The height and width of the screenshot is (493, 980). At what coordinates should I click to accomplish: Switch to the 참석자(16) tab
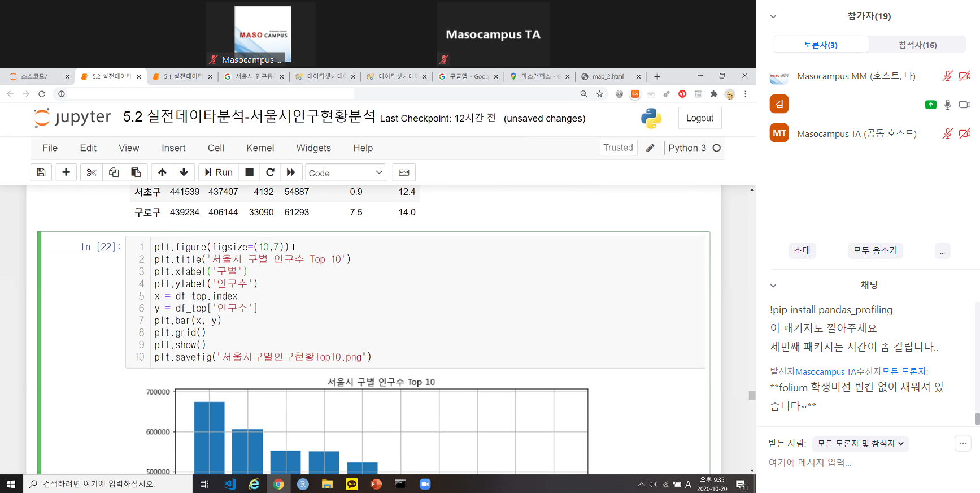point(917,45)
